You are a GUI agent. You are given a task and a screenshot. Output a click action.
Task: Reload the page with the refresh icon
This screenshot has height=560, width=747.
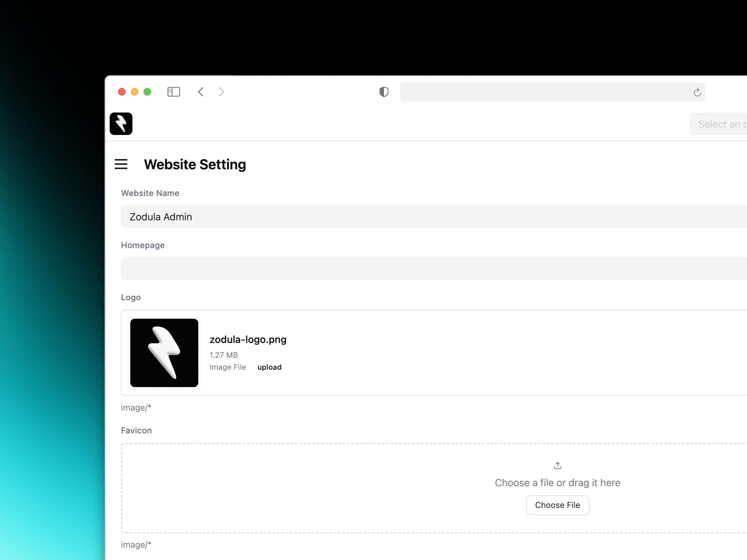point(697,92)
